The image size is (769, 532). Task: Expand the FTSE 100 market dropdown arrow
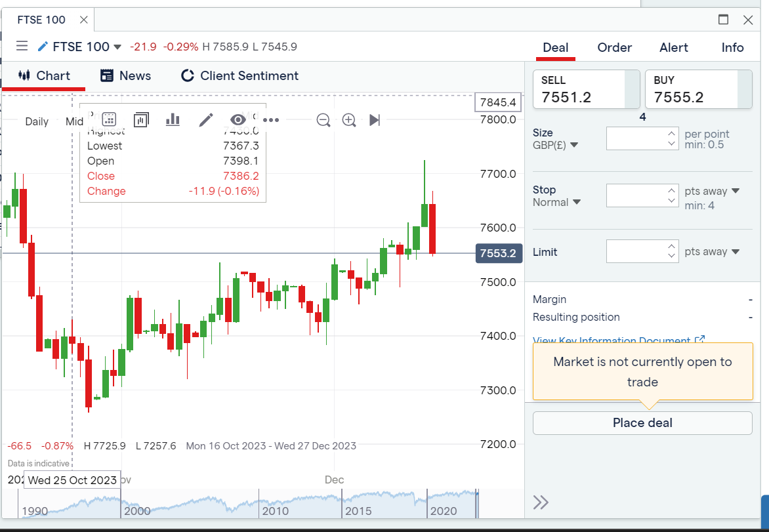tap(117, 47)
